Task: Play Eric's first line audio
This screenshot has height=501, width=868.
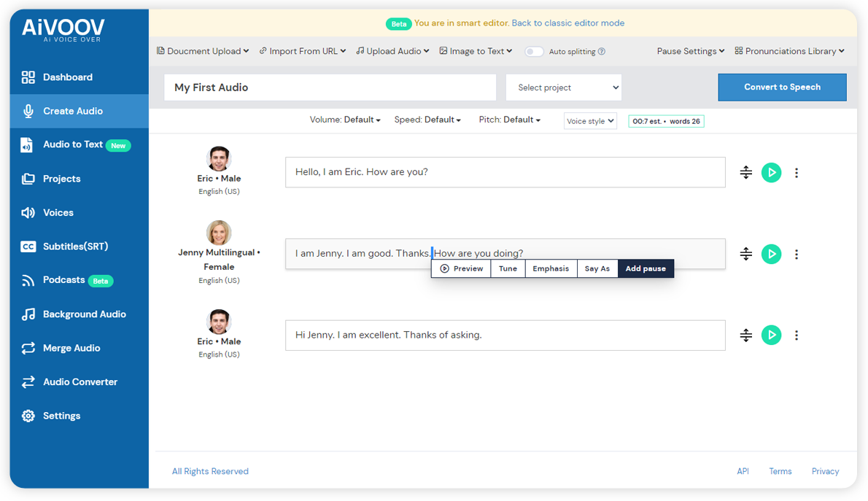Action: (771, 173)
